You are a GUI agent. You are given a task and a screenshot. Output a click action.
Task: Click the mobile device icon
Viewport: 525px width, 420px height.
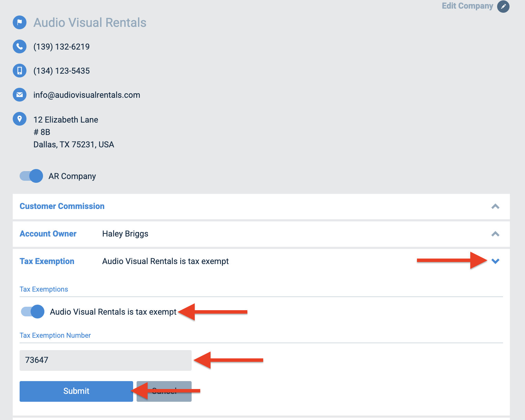pos(20,71)
